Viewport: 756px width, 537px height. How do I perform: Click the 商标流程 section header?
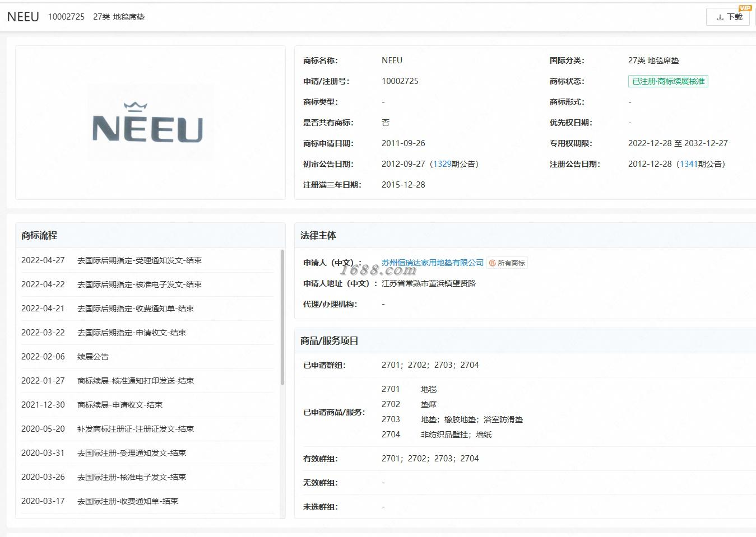39,236
